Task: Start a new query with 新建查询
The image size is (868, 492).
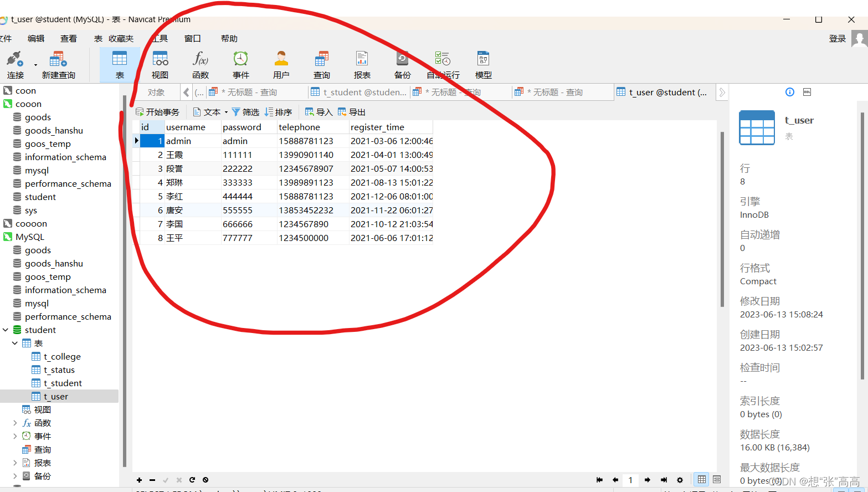Action: coord(58,65)
